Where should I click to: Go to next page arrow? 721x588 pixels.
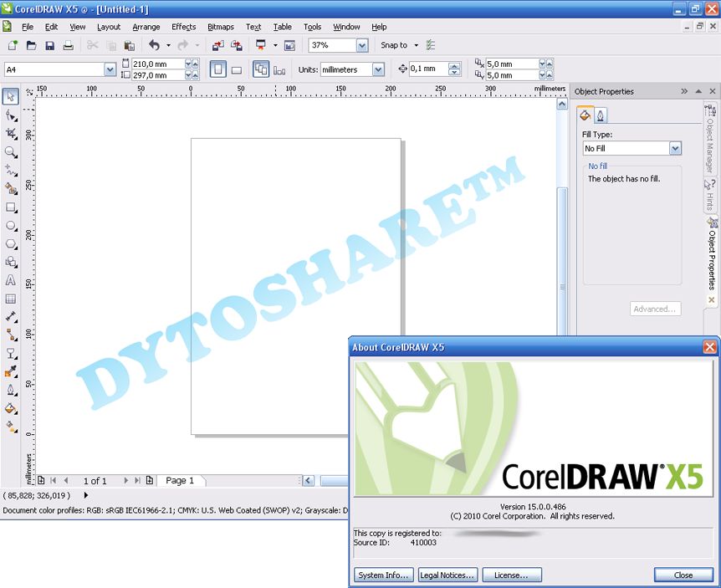[125, 480]
